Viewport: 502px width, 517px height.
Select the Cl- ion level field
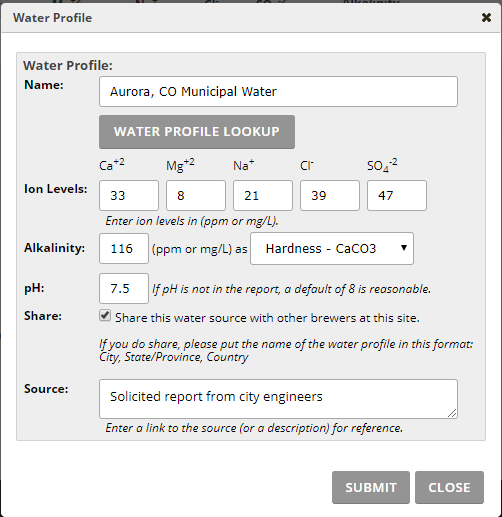(330, 196)
